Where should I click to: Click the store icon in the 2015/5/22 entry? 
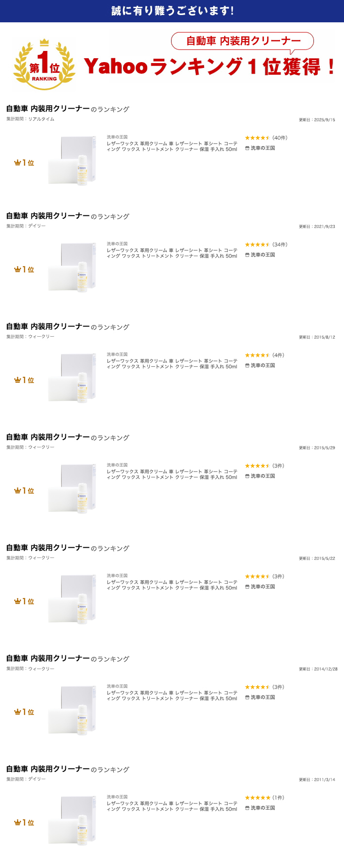click(x=247, y=587)
